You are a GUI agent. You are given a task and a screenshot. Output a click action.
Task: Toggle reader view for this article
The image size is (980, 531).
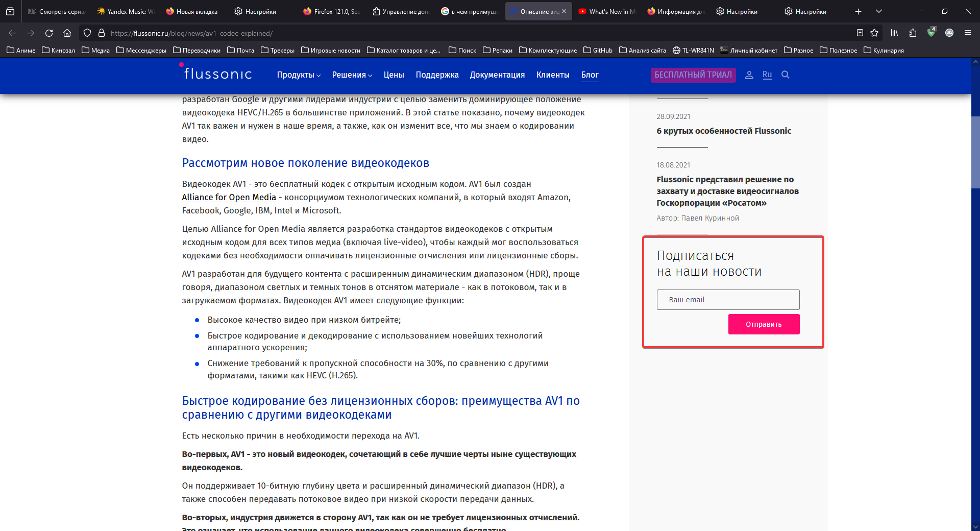[x=859, y=33]
